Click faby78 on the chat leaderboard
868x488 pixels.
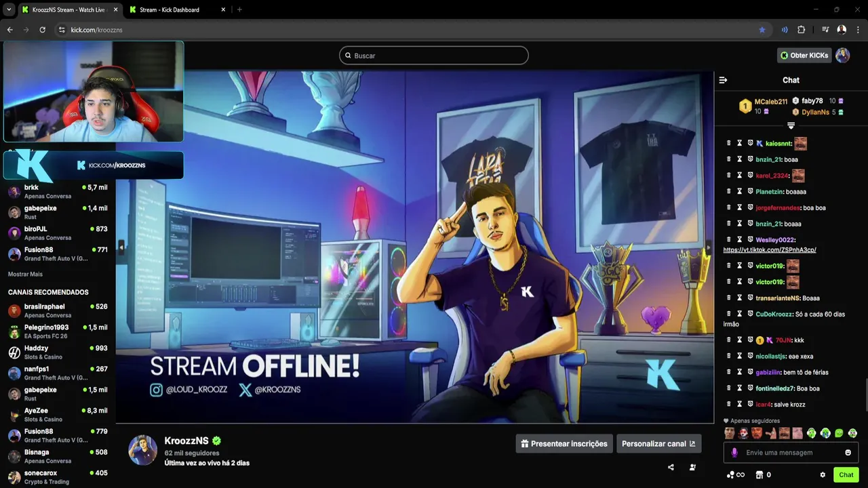pos(812,101)
